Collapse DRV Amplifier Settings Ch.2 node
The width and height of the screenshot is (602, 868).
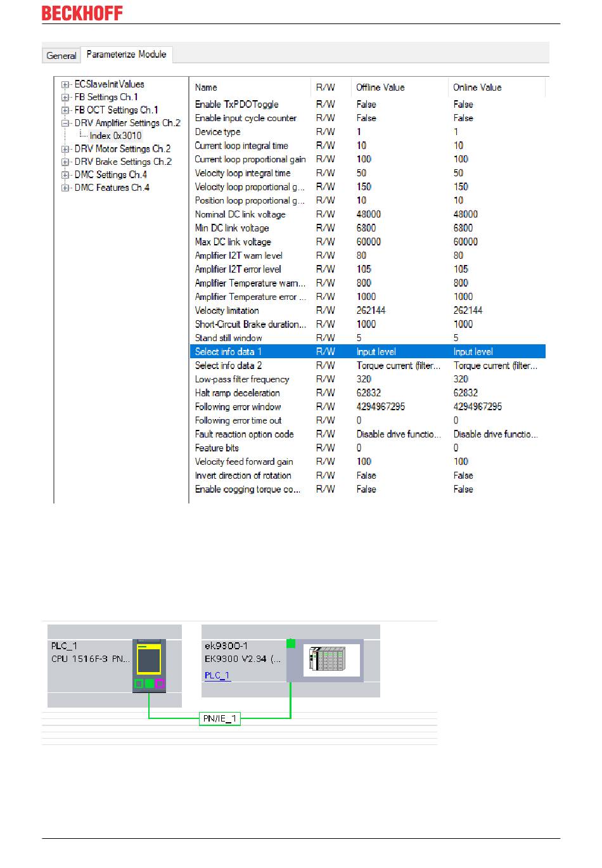click(x=65, y=124)
